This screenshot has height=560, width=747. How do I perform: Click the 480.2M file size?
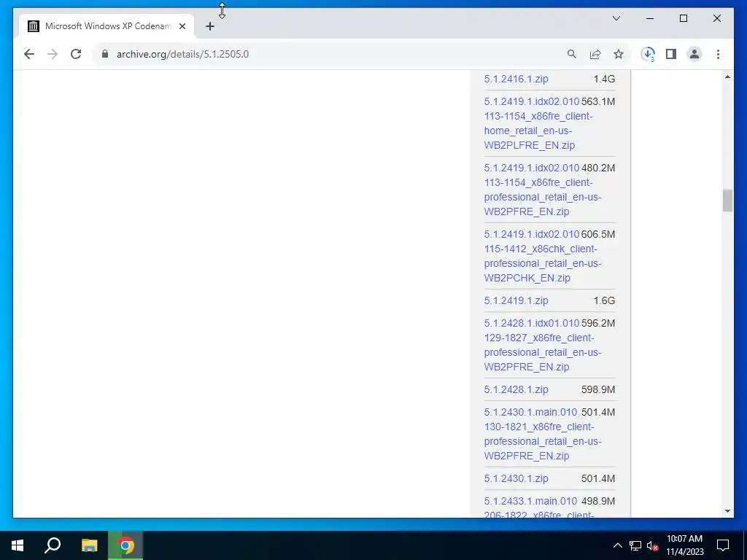pyautogui.click(x=598, y=168)
